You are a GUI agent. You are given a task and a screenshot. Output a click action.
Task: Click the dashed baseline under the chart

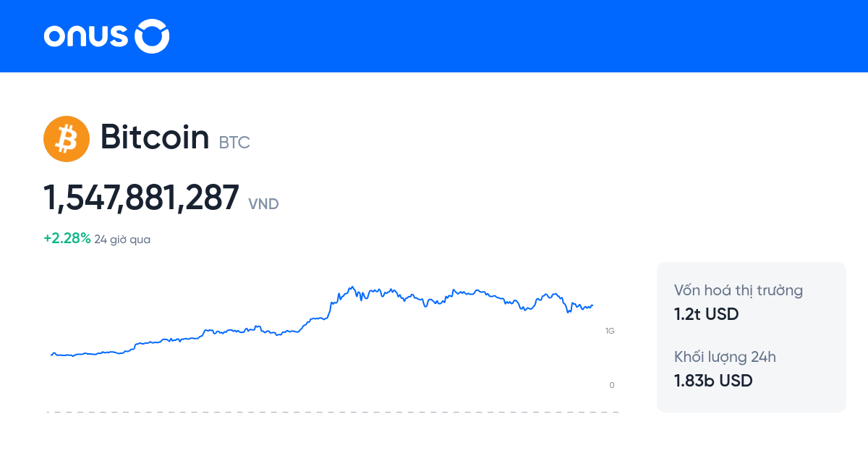tap(333, 413)
